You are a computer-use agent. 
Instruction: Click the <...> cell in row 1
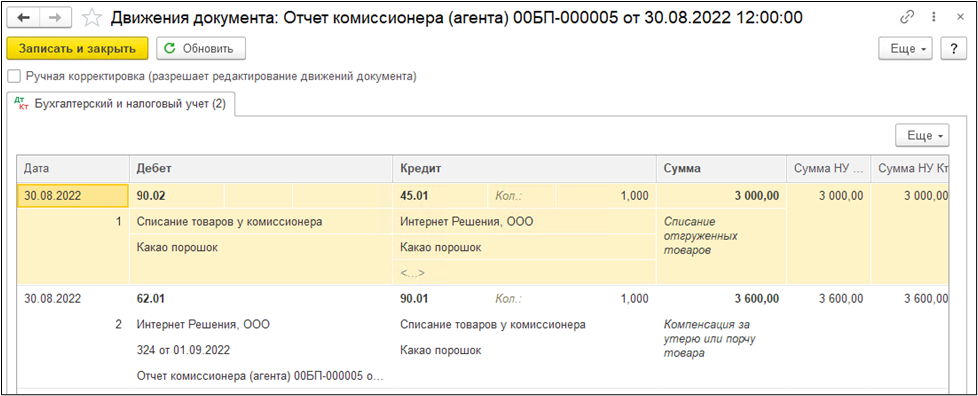[x=524, y=273]
